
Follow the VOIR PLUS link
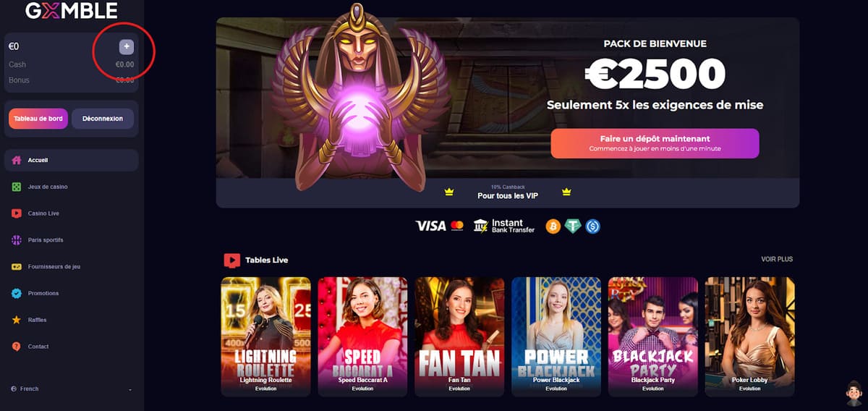click(777, 259)
